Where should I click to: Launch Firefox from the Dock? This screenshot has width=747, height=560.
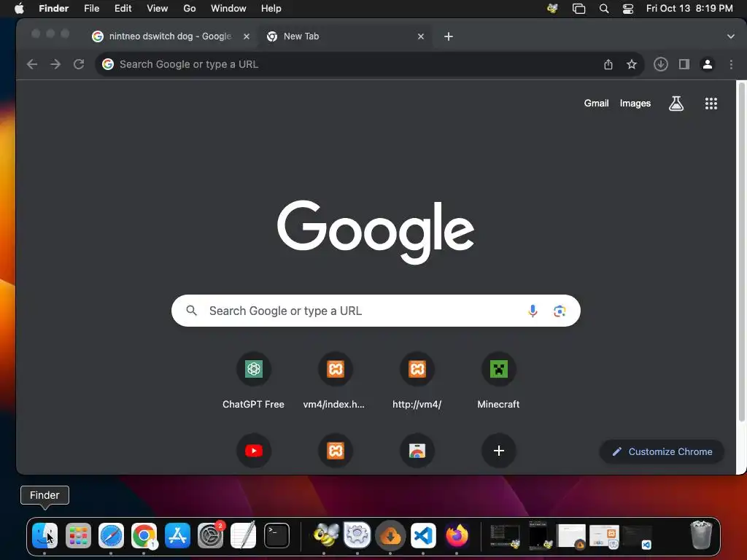(457, 535)
